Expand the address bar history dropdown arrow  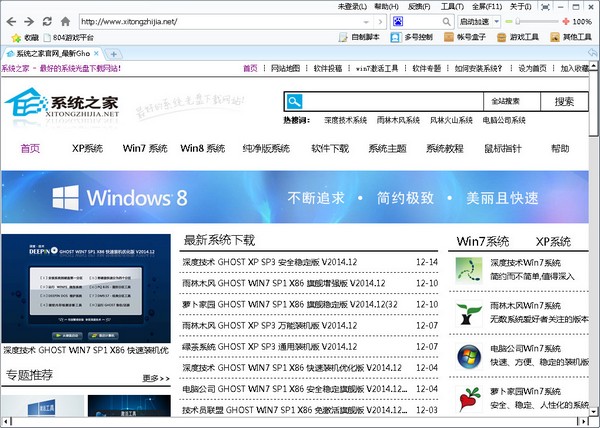pyautogui.click(x=366, y=22)
